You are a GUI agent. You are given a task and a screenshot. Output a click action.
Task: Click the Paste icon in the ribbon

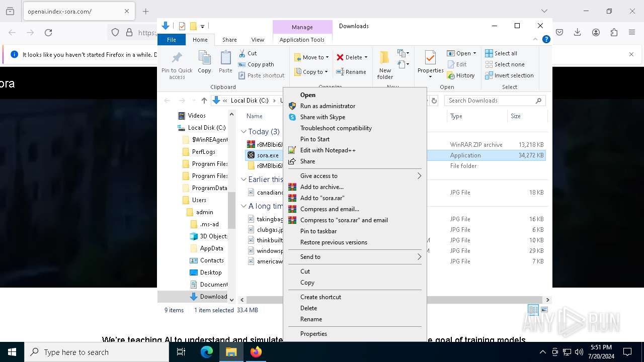225,57
